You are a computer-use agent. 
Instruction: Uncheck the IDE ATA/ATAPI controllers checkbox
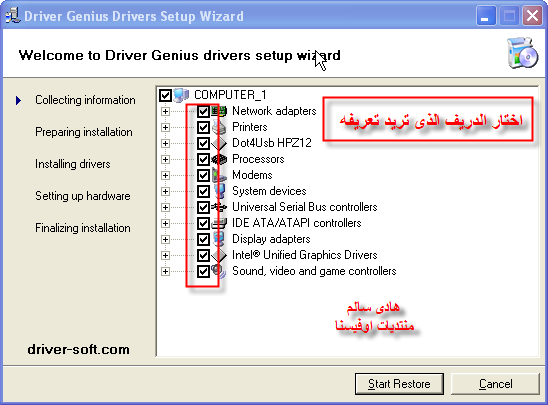203,223
